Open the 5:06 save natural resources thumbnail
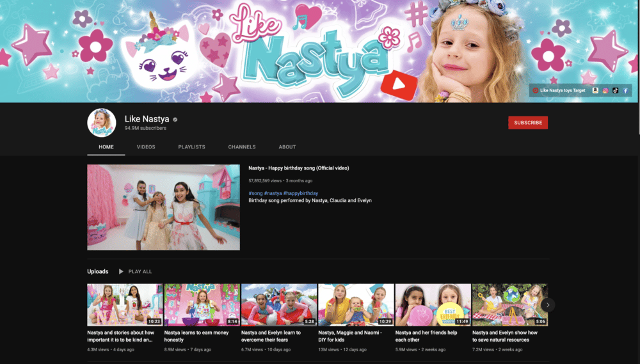 tap(510, 305)
